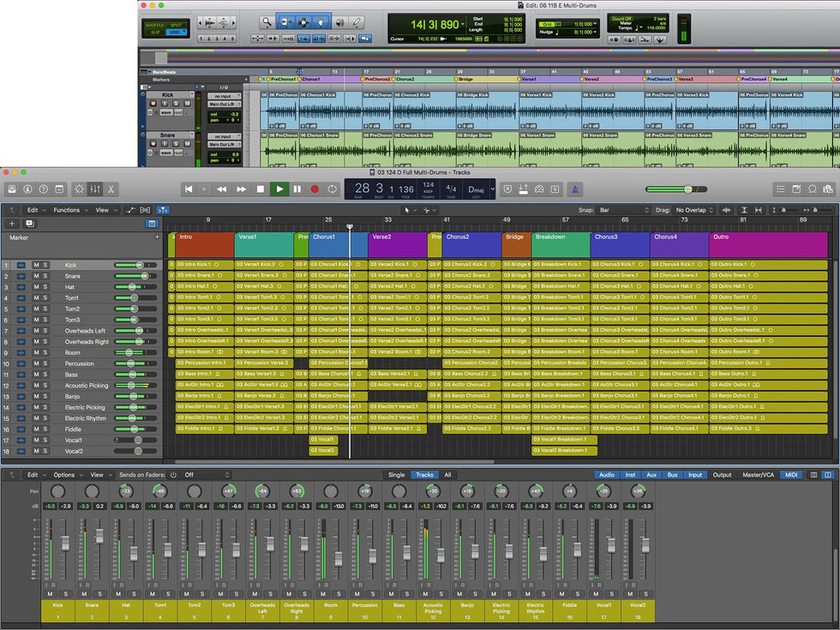Open the Scissors editors button
This screenshot has width=840, height=630.
click(x=111, y=189)
